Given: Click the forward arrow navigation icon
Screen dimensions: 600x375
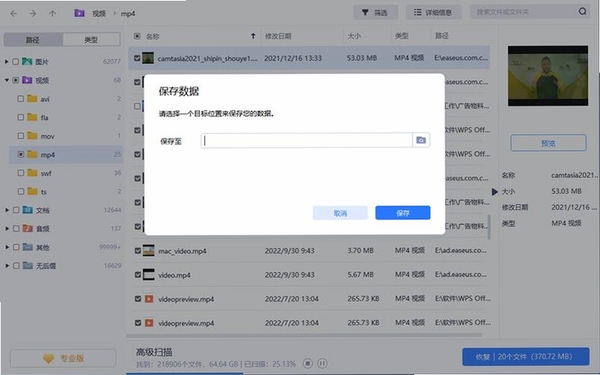Looking at the screenshot, I should point(33,13).
